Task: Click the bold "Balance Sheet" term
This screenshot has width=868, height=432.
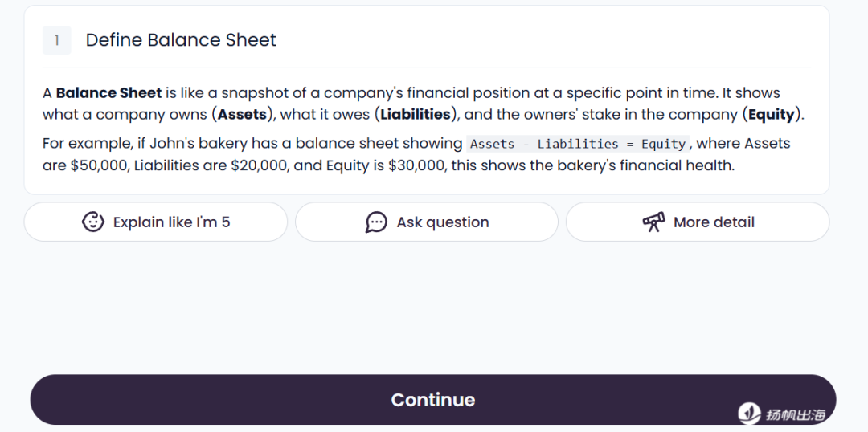Action: point(108,93)
